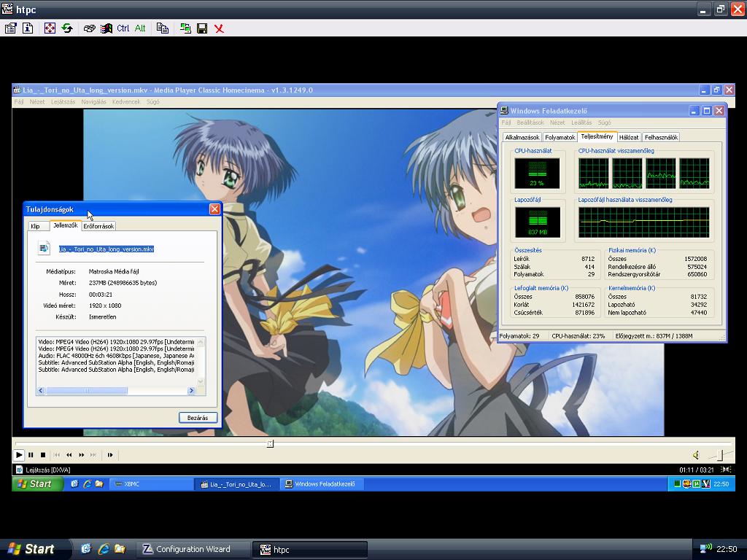Viewport: 747px width, 560px height.
Task: Toggle Ctrl key in VNC toolbar
Action: (123, 28)
